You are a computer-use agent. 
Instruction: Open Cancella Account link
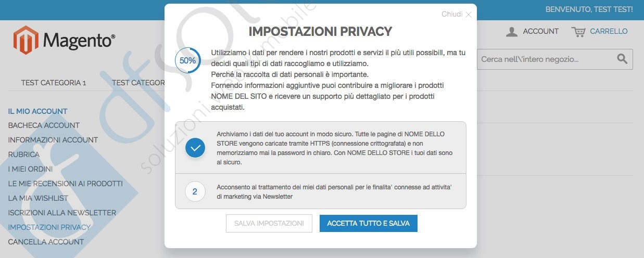pos(46,242)
